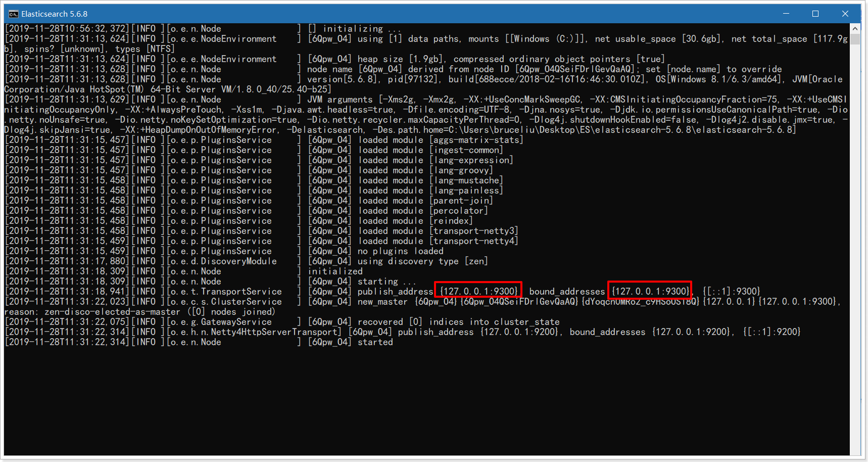868x462 pixels.
Task: Click the "[percolator]" module name
Action: pyautogui.click(x=459, y=211)
